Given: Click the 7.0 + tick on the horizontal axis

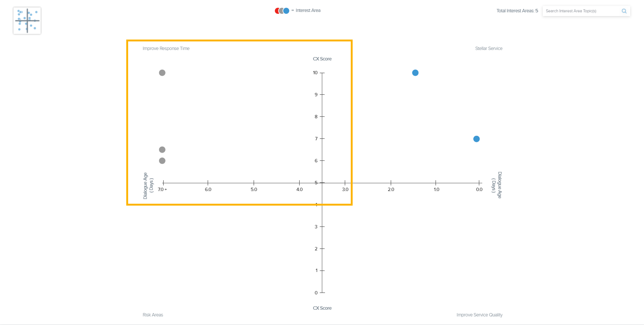Looking at the screenshot, I should tap(162, 190).
